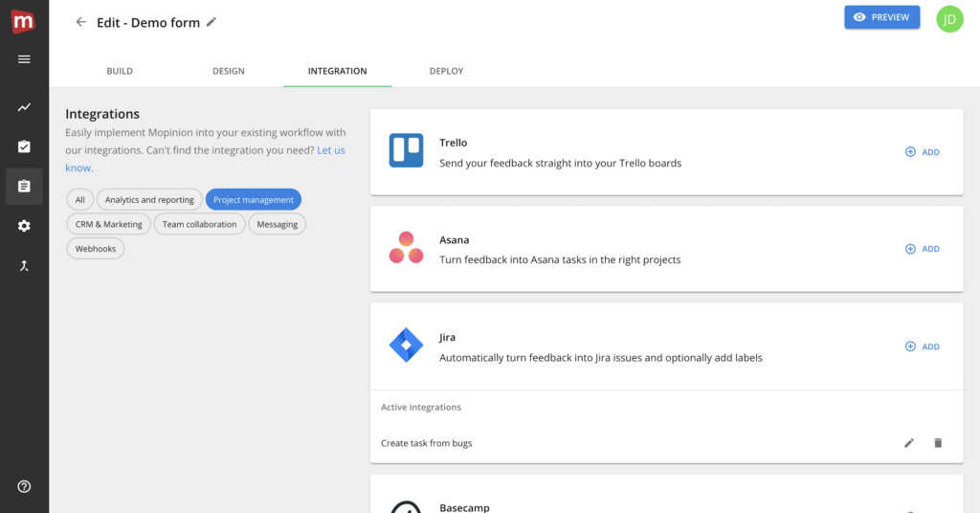
Task: Filter by CRM & Marketing
Action: [x=109, y=224]
